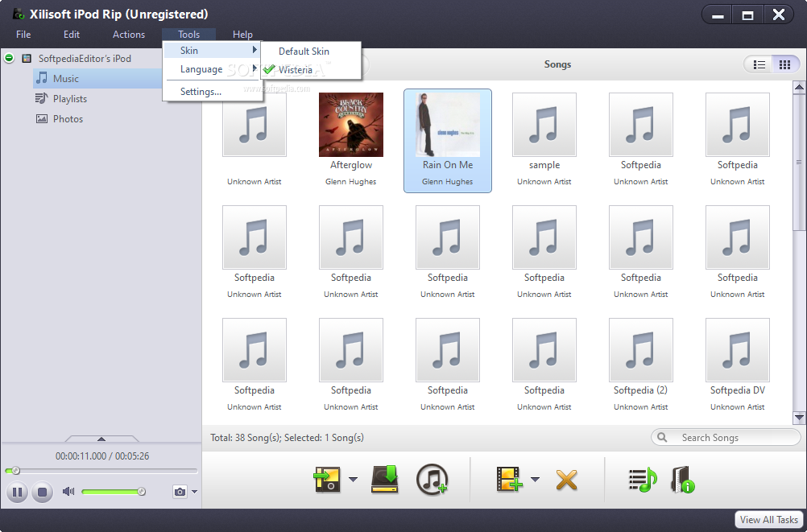Open the Edit menu
The width and height of the screenshot is (807, 532).
coord(72,35)
